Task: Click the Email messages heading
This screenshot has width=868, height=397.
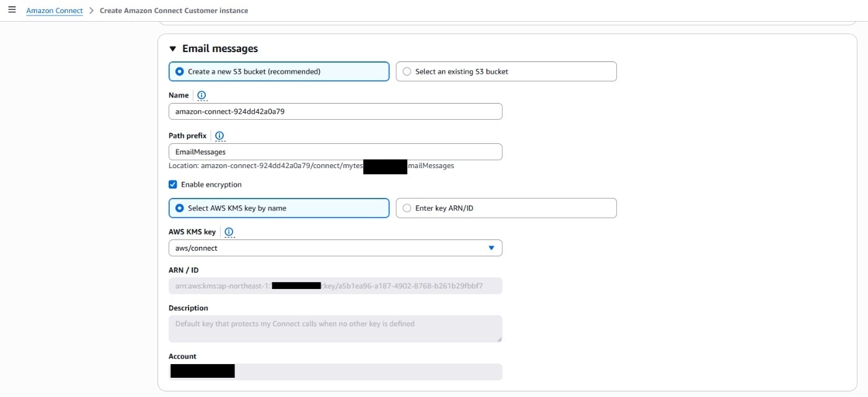Action: (220, 48)
